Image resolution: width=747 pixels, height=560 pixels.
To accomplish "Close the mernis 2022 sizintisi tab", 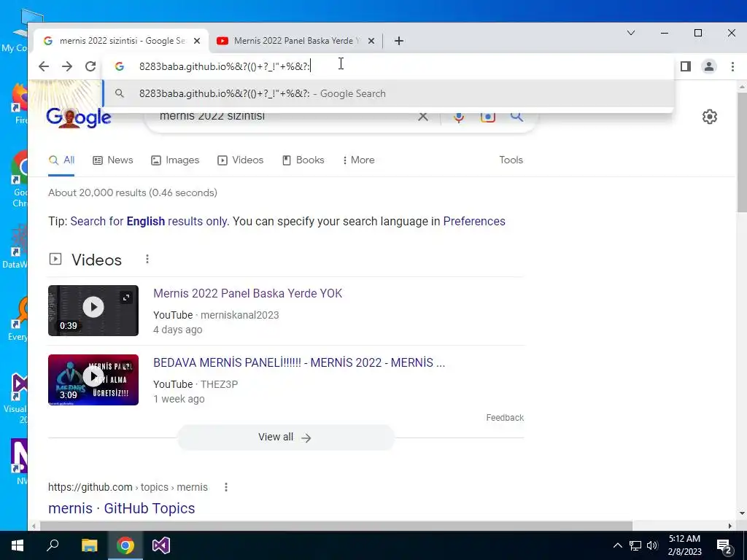I will pos(197,41).
